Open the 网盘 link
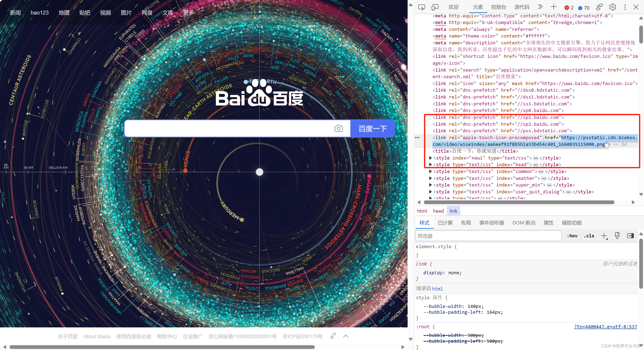Screen dimensions: 644x350 (x=147, y=12)
